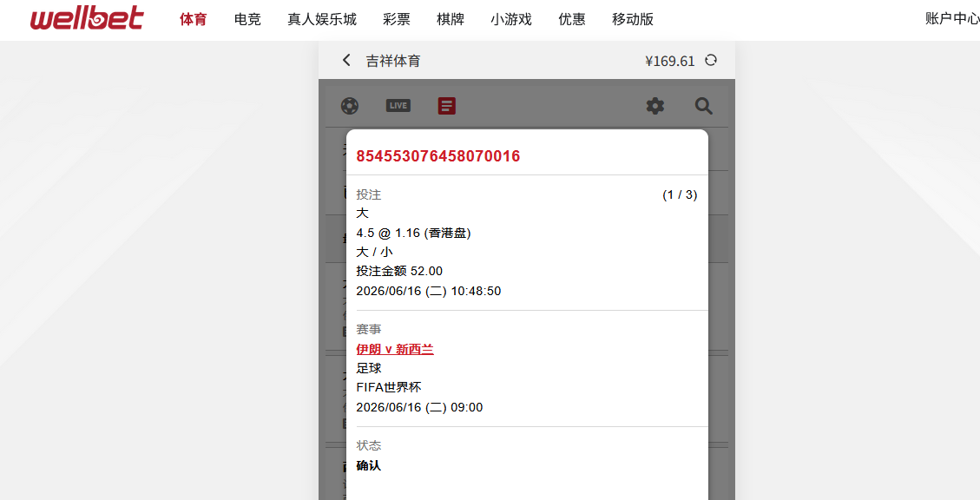Click bet time 2026/06/16 (二) 10:48:50
Viewport: 980px width, 500px height.
pyautogui.click(x=429, y=291)
